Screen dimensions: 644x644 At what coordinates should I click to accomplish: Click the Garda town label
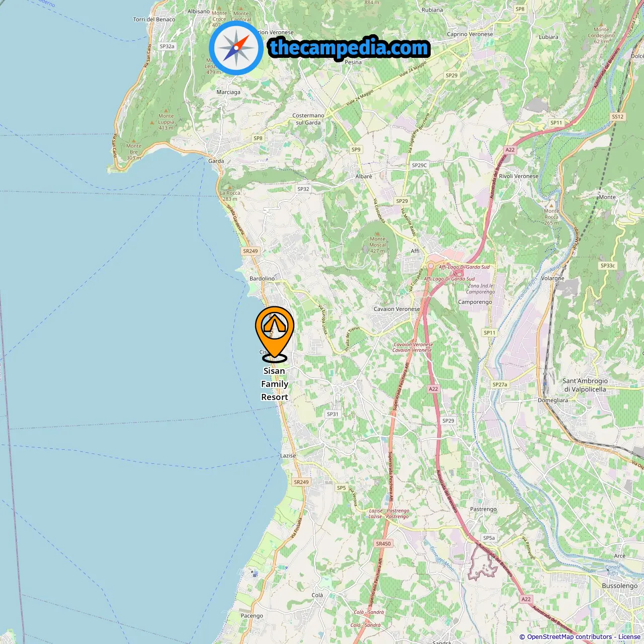click(216, 161)
